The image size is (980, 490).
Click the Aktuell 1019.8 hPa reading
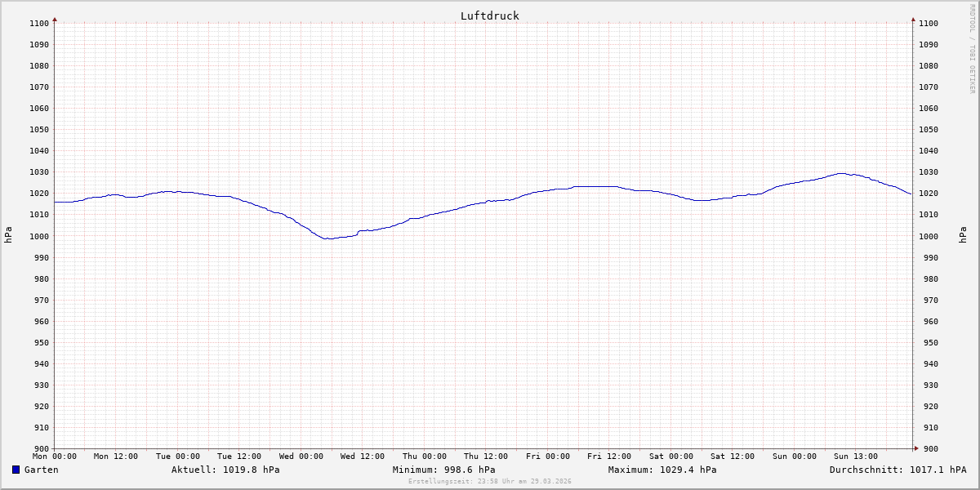coord(225,470)
